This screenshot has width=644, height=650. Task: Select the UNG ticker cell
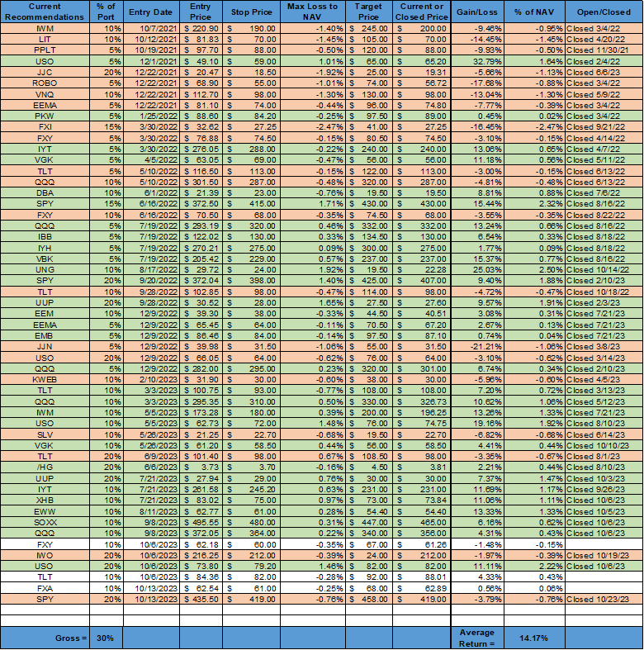(x=45, y=269)
